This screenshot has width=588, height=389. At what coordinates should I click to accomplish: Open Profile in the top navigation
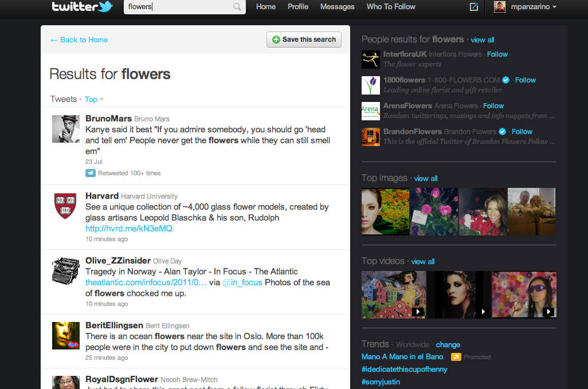pyautogui.click(x=298, y=7)
